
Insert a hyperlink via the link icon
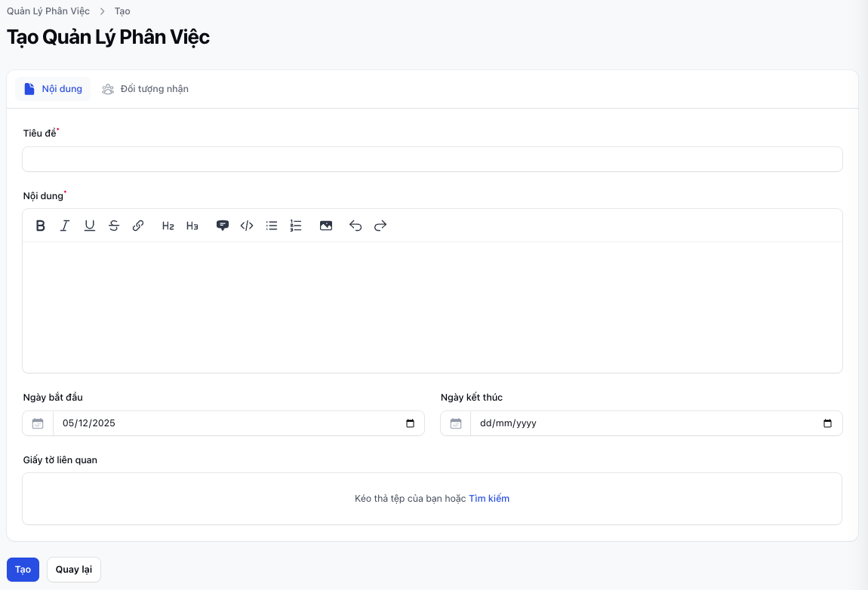pos(138,226)
